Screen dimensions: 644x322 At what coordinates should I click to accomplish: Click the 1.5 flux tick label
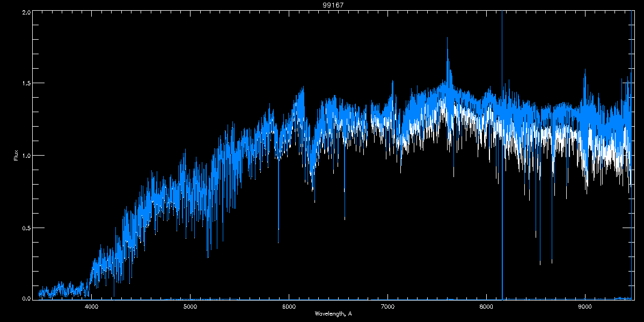point(26,83)
